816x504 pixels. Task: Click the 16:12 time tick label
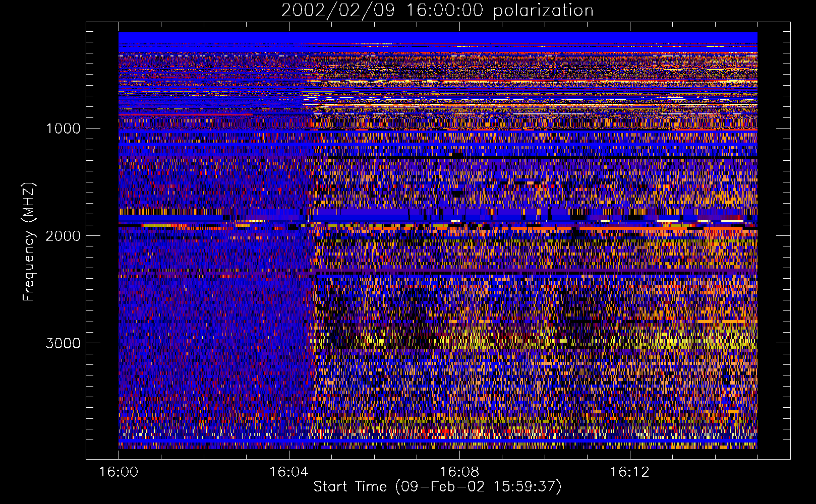click(x=630, y=472)
